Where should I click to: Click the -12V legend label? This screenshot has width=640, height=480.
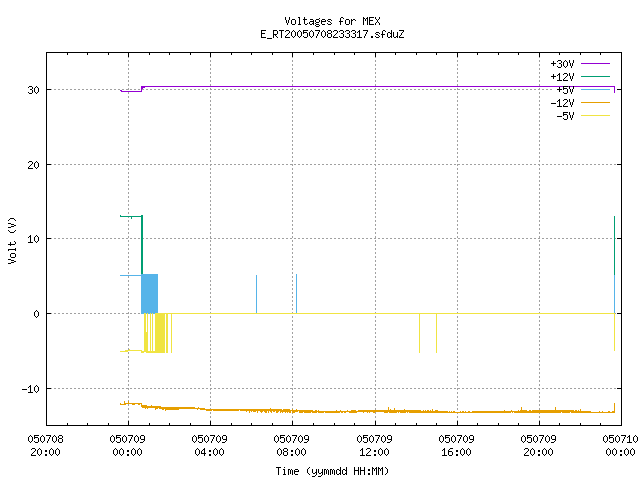click(562, 103)
